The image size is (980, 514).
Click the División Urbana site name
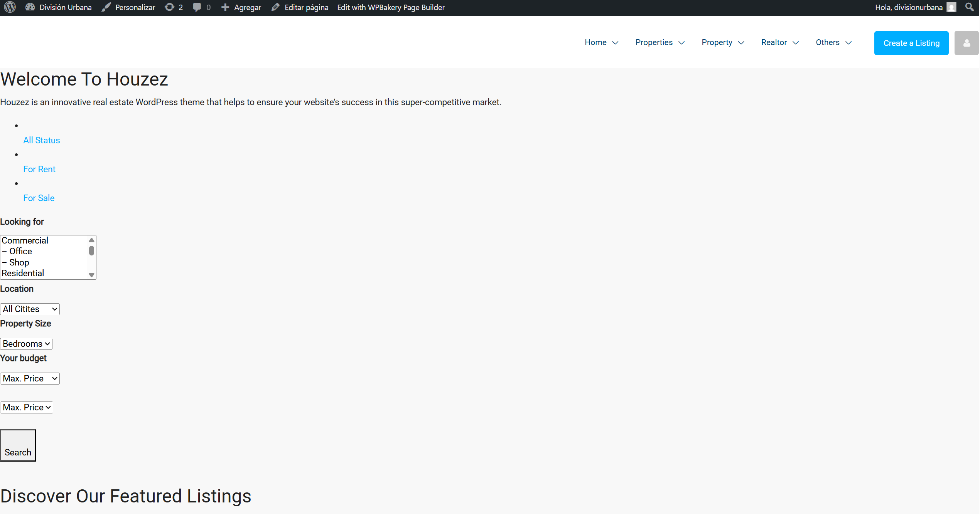tap(66, 7)
